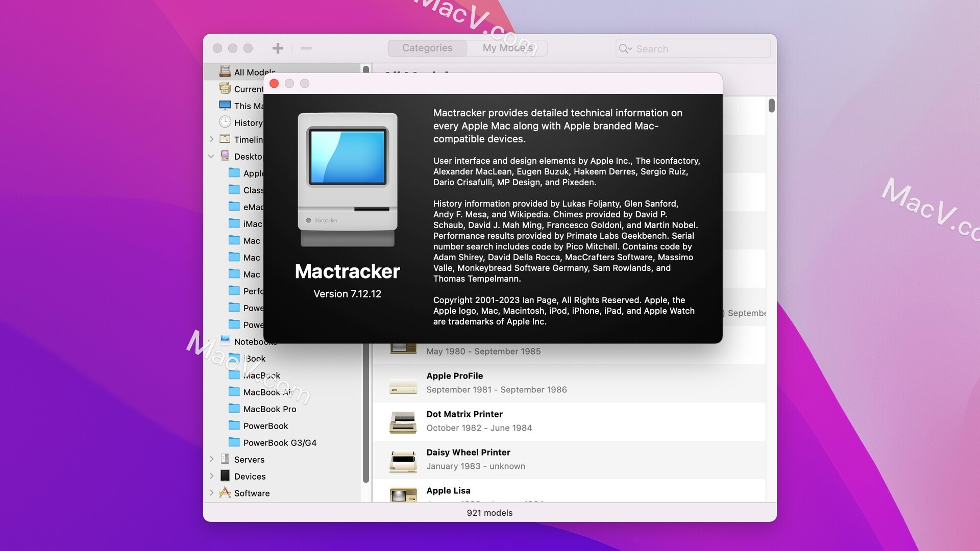
Task: Click the Mactracker Macintosh app icon
Action: 347,180
